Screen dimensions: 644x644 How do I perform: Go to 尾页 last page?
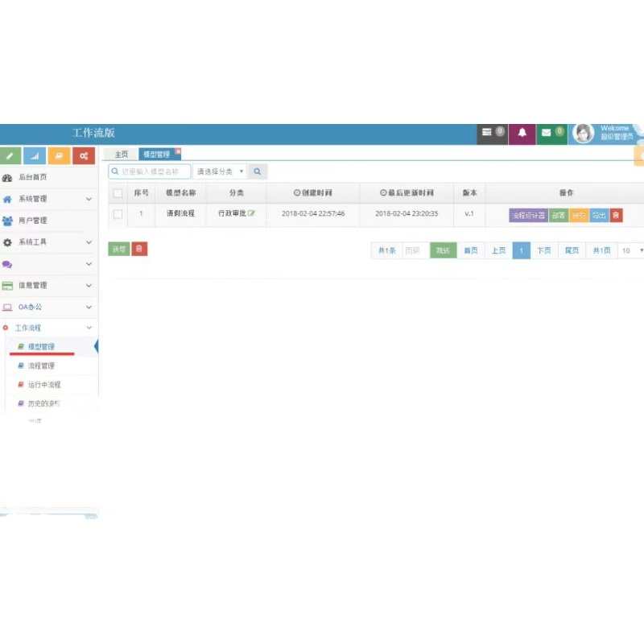[572, 250]
